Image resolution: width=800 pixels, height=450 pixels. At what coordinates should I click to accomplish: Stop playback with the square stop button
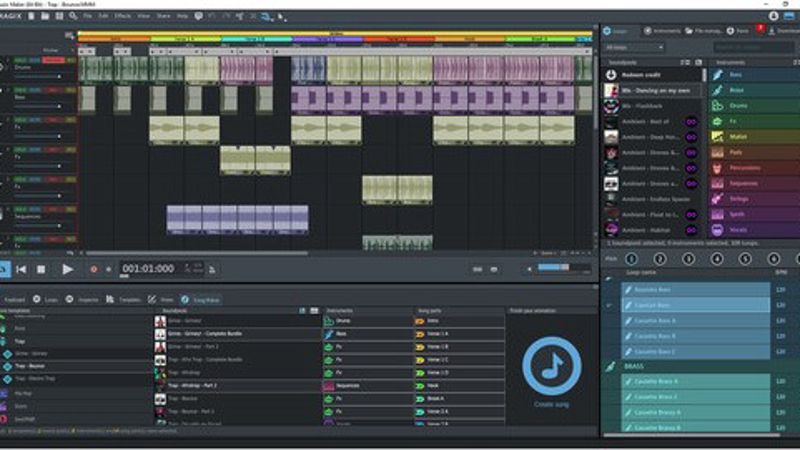(x=41, y=269)
